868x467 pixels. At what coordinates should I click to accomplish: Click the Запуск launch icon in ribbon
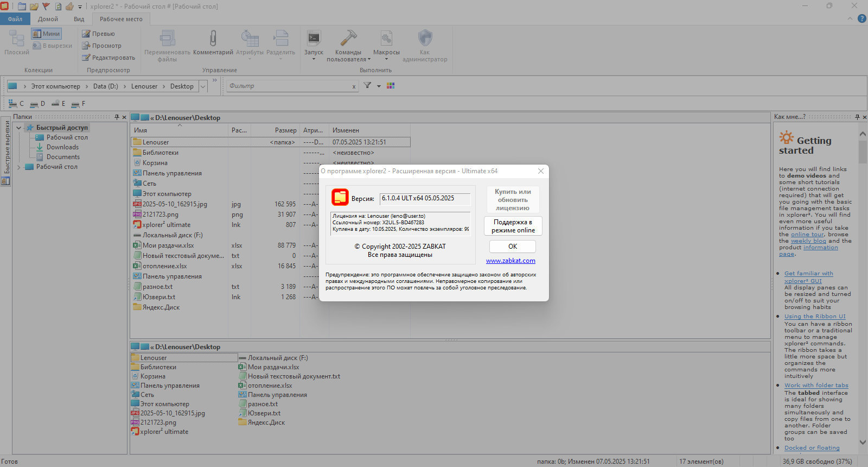pos(314,39)
